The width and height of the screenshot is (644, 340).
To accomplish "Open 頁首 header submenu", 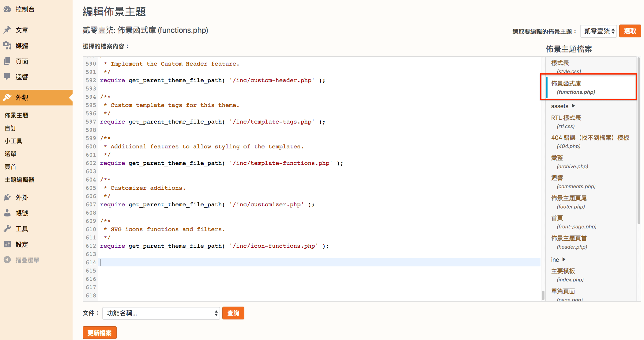I will click(x=10, y=167).
